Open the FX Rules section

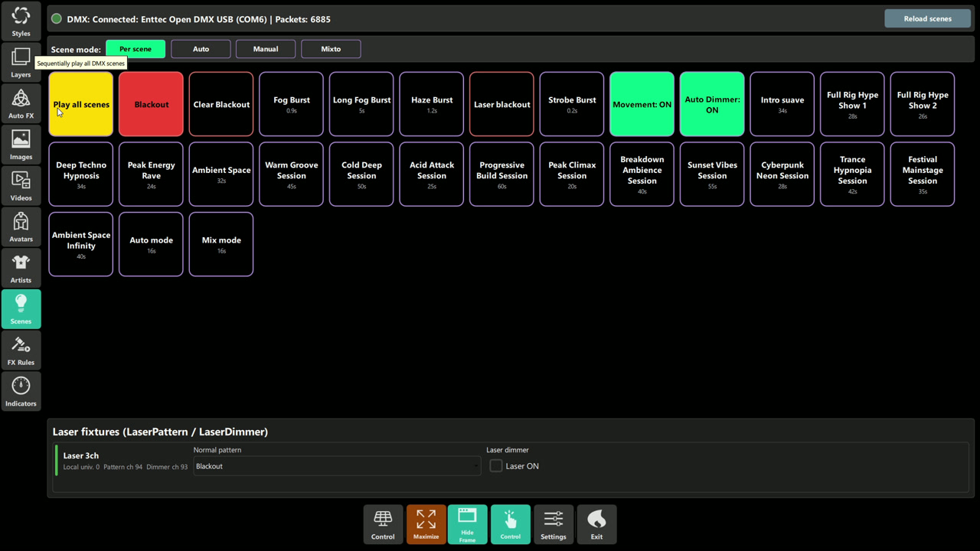(x=21, y=350)
